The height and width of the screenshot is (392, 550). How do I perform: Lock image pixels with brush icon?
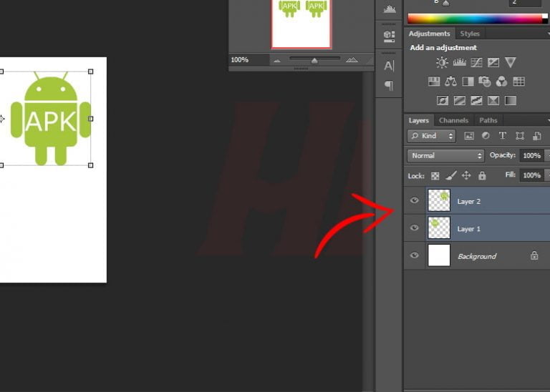click(x=450, y=175)
